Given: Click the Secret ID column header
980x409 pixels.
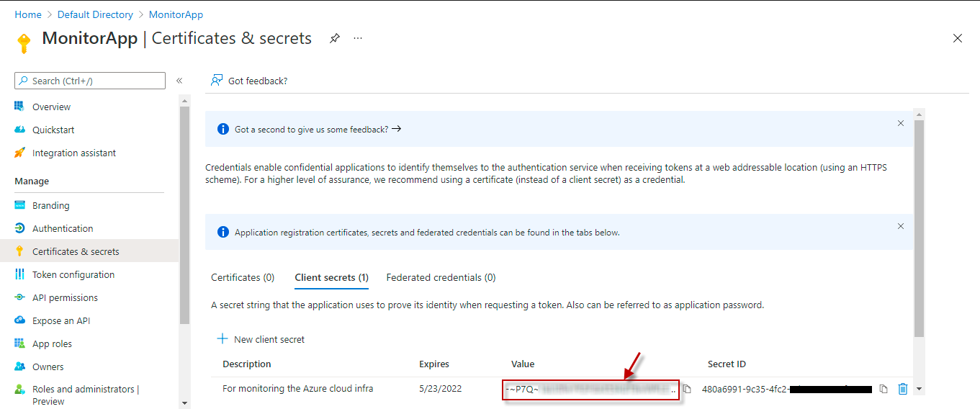Looking at the screenshot, I should [727, 364].
